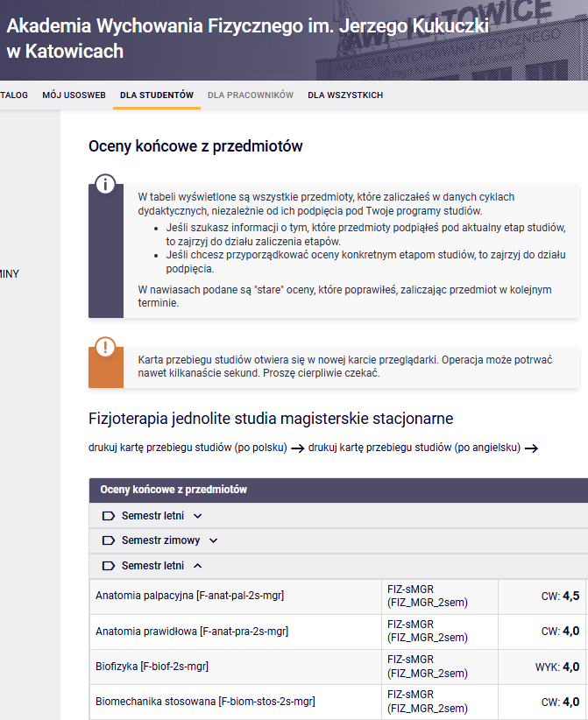
Task: Click tag icon beside Semestr zimowy
Action: (109, 540)
